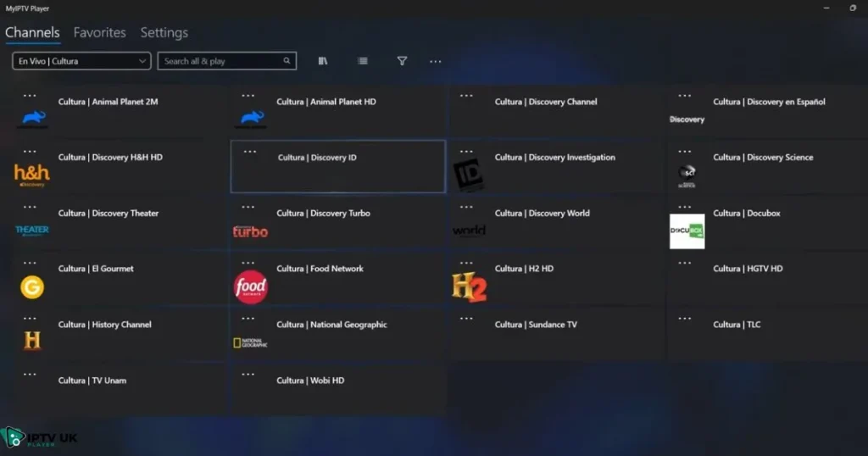Open options for Discovery Theater

(30, 207)
